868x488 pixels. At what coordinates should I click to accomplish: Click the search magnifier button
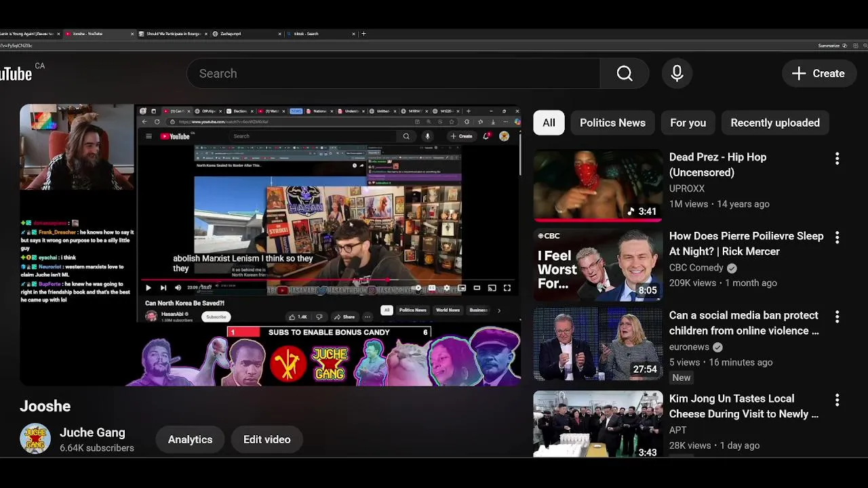tap(625, 73)
